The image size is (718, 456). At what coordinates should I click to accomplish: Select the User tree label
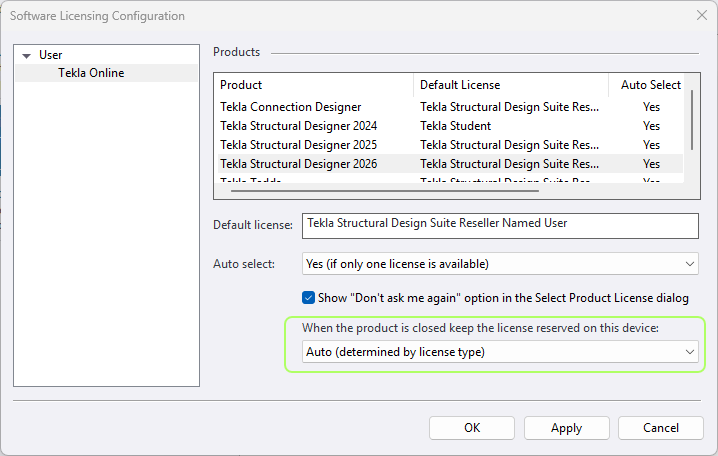click(50, 55)
